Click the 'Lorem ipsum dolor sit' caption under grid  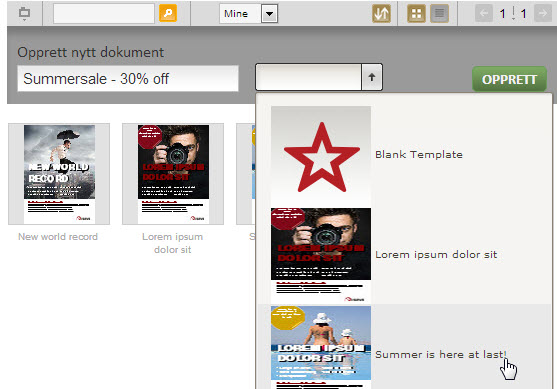173,243
